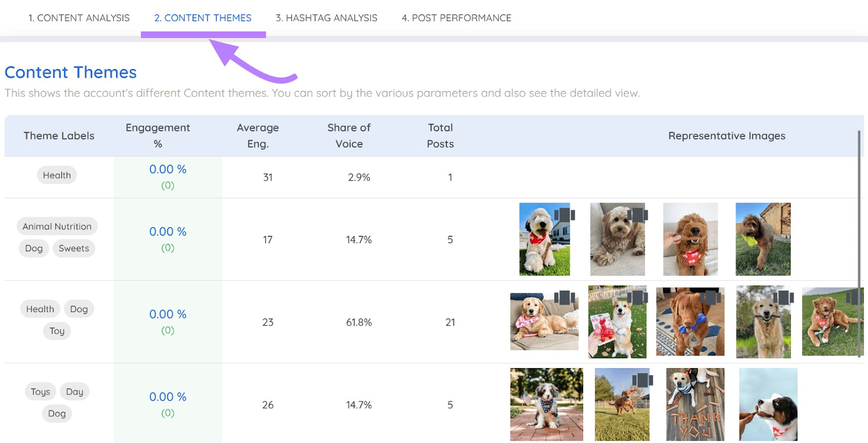The height and width of the screenshot is (443, 868).
Task: Open the Content Analysis tab
Action: click(x=79, y=18)
